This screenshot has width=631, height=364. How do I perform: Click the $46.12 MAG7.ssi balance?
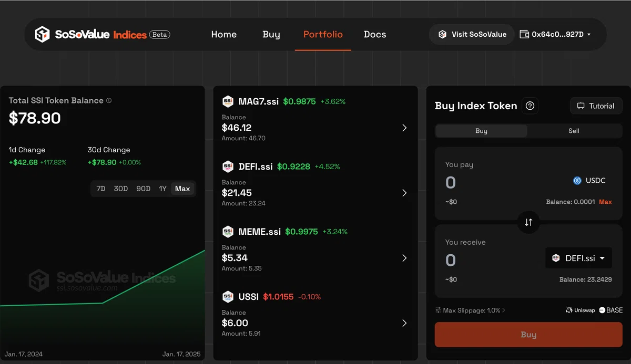tap(237, 128)
